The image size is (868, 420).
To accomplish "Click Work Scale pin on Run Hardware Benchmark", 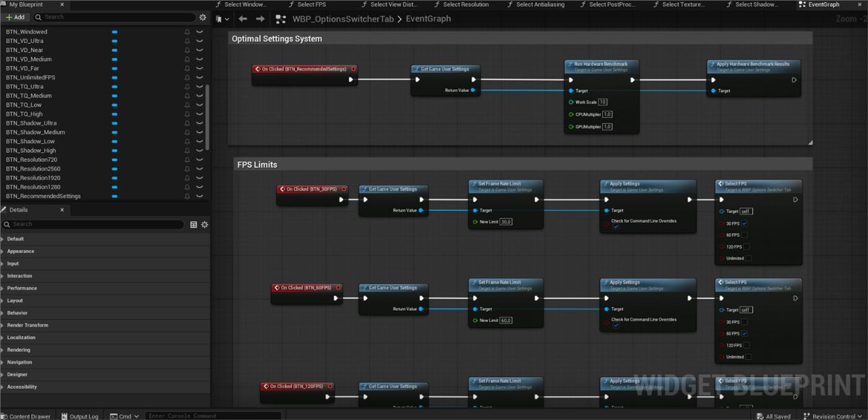I will 571,102.
